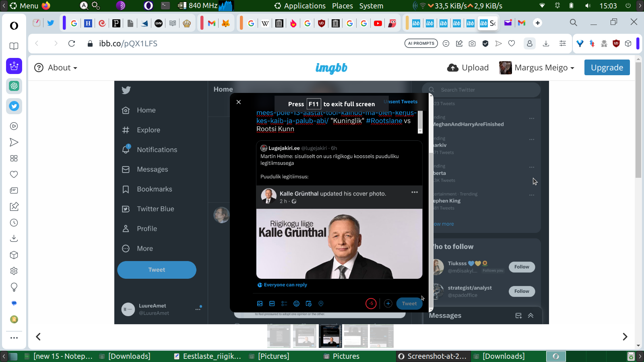Screen dimensions: 644x362
Task: Open the ChatGPT panel in the sidebar
Action: [x=14, y=86]
